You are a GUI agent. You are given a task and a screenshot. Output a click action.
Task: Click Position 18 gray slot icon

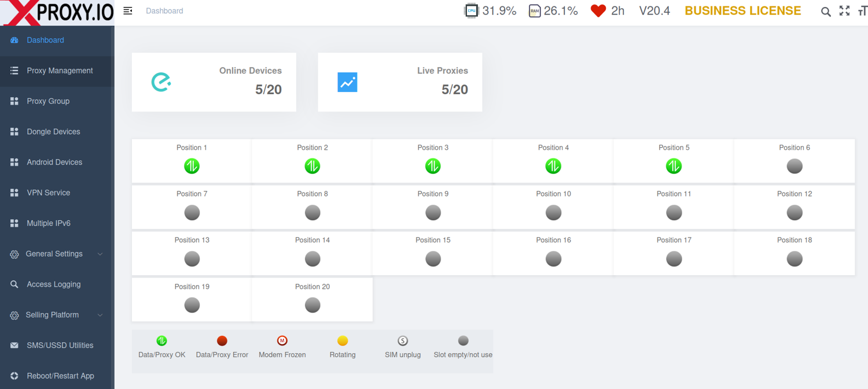pos(795,259)
